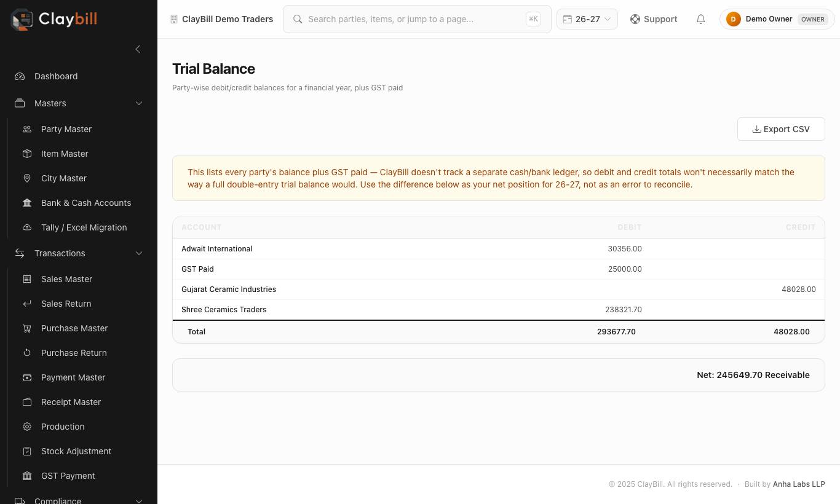
Task: Click the Account column header
Action: tap(201, 227)
